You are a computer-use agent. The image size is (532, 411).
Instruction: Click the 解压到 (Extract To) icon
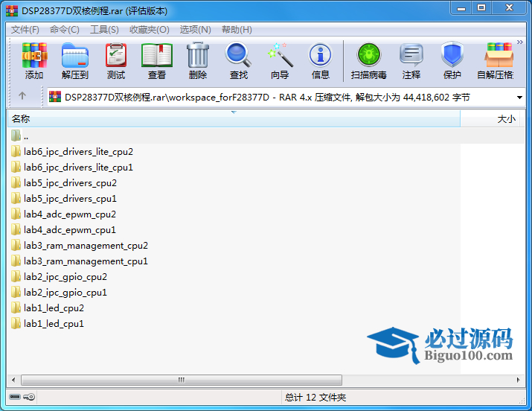[x=74, y=60]
